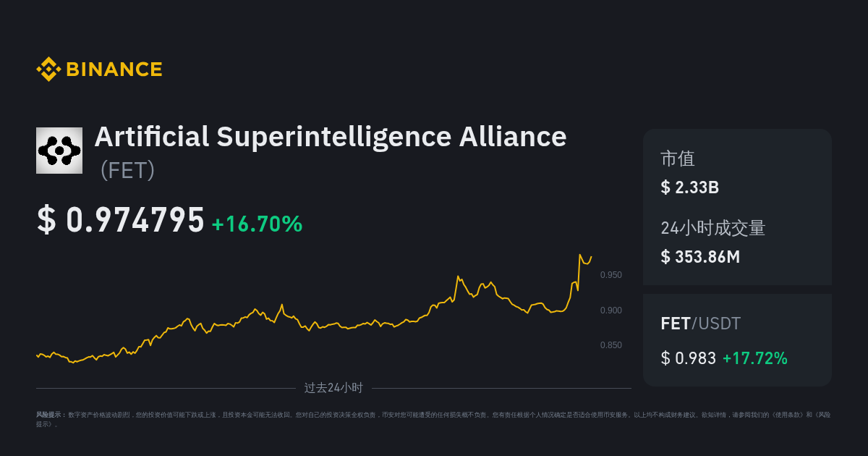Click the 过去24小时 chart caption
Image resolution: width=868 pixels, height=456 pixels.
pos(333,388)
